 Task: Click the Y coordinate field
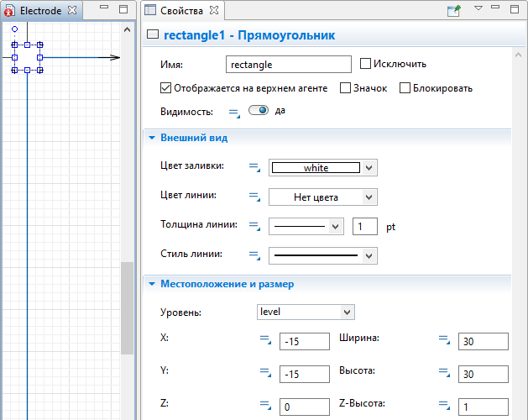point(305,374)
